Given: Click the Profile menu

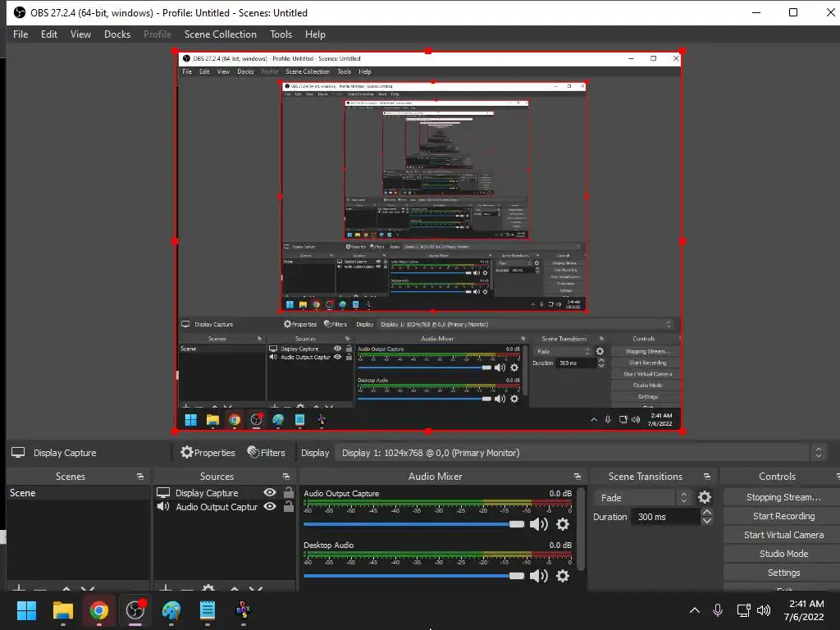Looking at the screenshot, I should point(157,34).
